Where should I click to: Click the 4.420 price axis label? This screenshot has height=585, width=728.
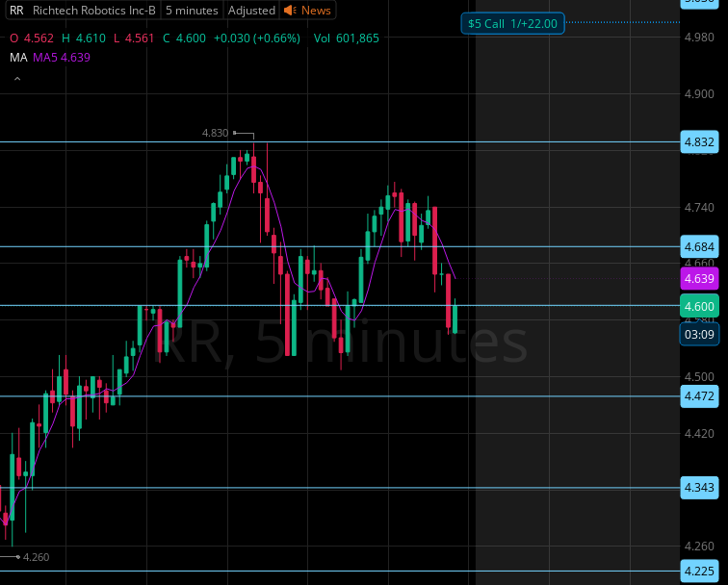699,434
